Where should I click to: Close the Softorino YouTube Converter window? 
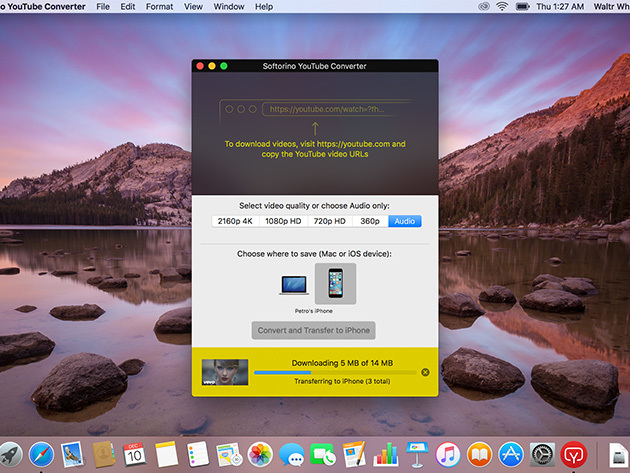(x=200, y=66)
